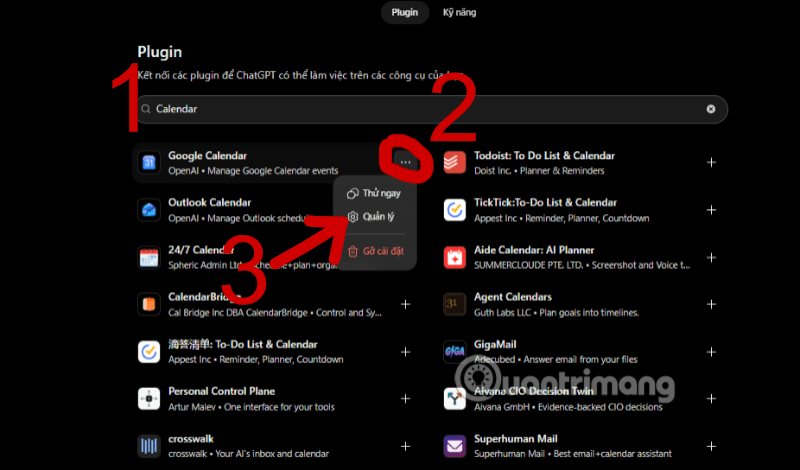This screenshot has height=470, width=800.
Task: Clear the Calendar search text
Action: point(711,109)
